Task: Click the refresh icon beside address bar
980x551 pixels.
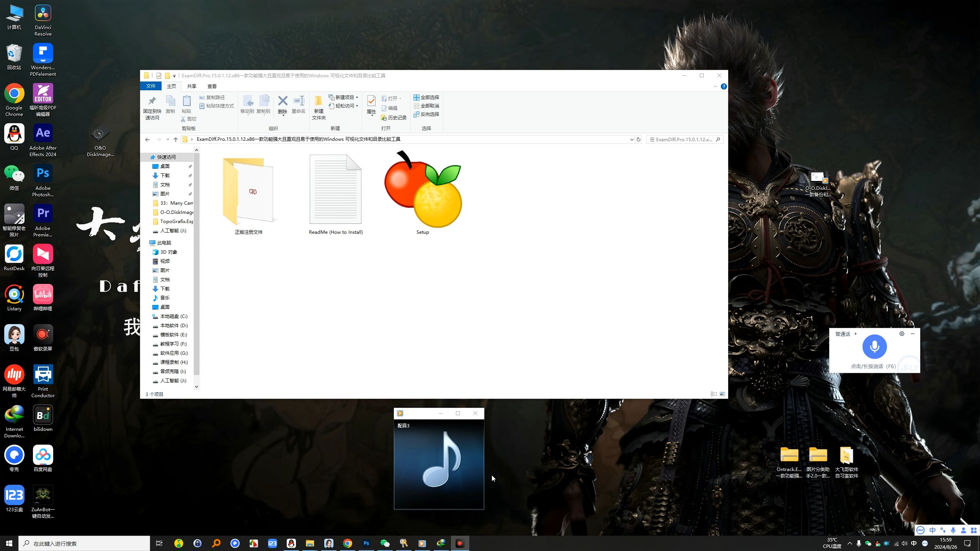Action: (639, 139)
